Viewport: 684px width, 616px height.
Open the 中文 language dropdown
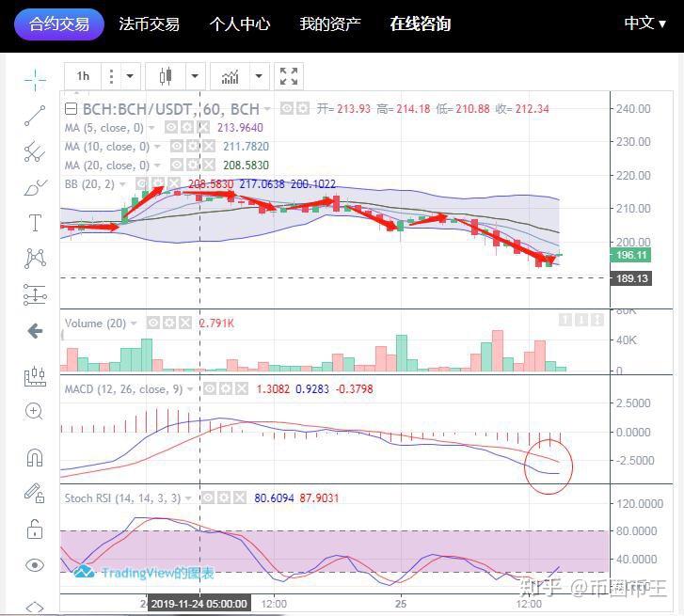(644, 23)
